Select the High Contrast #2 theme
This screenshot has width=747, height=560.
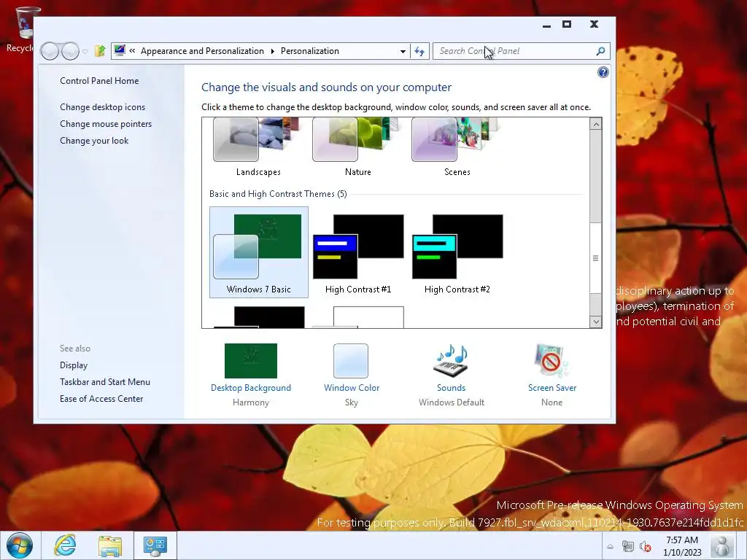pyautogui.click(x=457, y=252)
